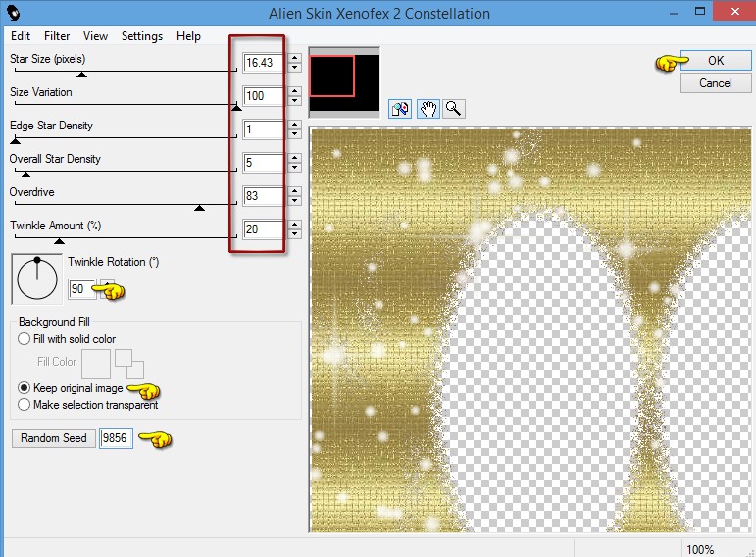Open the Help menu
756x557 pixels.
click(x=188, y=36)
